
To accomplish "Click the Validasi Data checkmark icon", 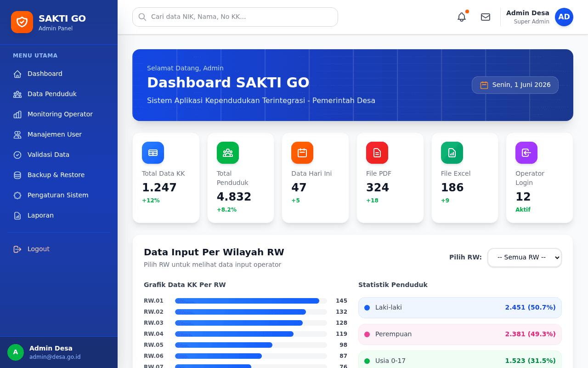I will (17, 155).
